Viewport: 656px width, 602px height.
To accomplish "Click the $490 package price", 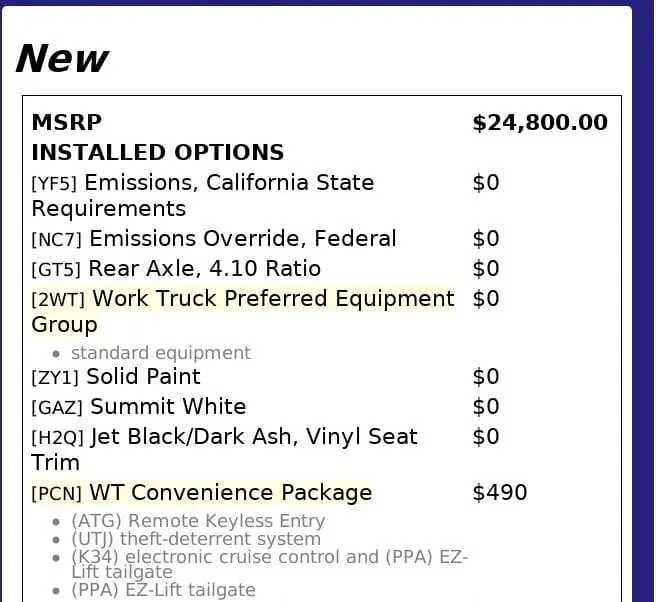I will [x=499, y=493].
